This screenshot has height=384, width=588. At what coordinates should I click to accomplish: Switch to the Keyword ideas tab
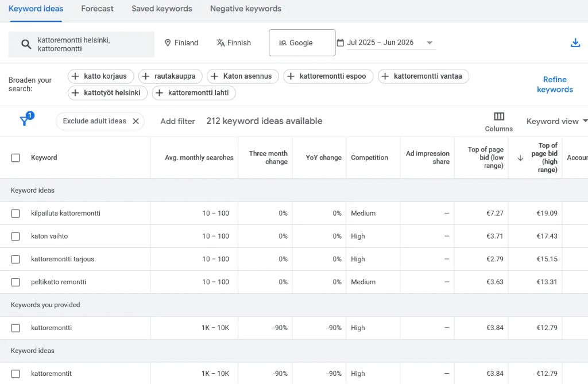(36, 9)
